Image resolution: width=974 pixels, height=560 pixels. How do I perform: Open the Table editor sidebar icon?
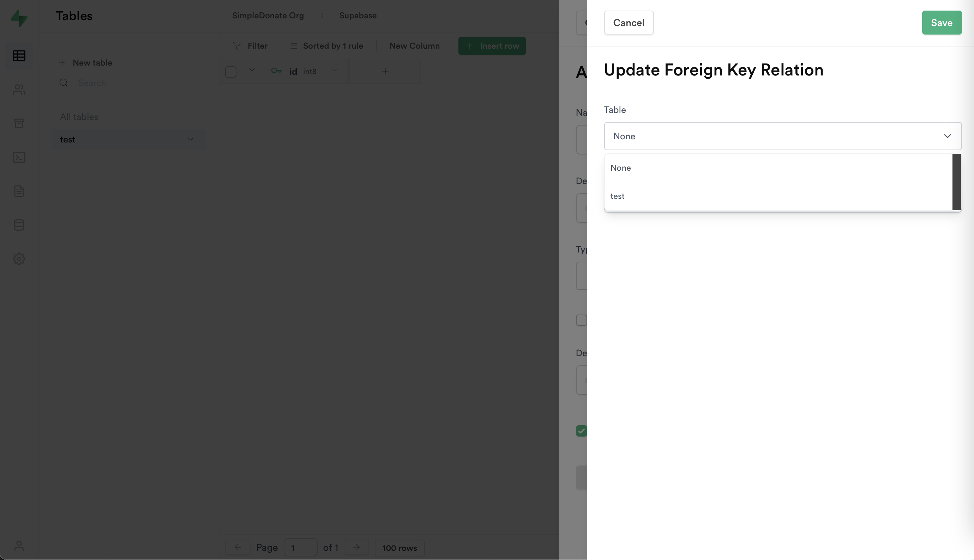point(19,56)
